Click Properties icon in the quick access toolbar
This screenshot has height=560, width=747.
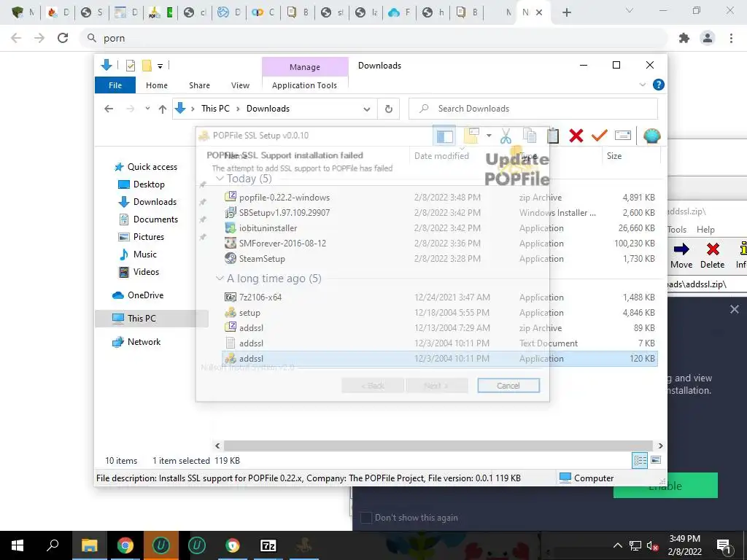pos(130,66)
